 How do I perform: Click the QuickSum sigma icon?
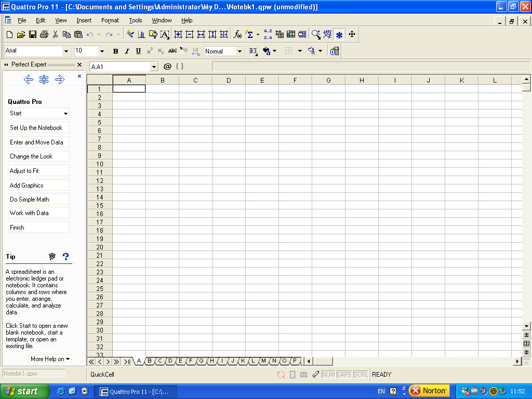[249, 35]
